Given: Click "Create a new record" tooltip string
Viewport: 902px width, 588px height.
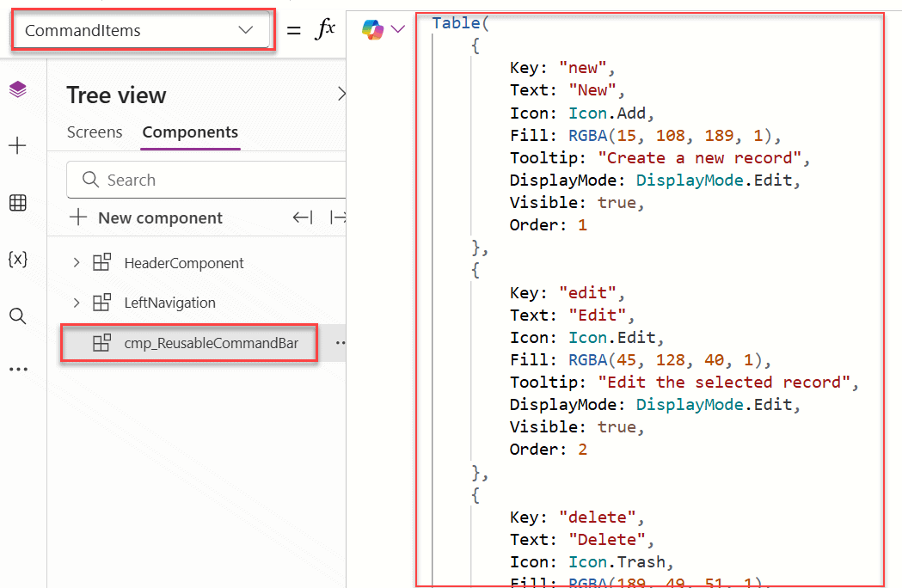Looking at the screenshot, I should [x=699, y=157].
